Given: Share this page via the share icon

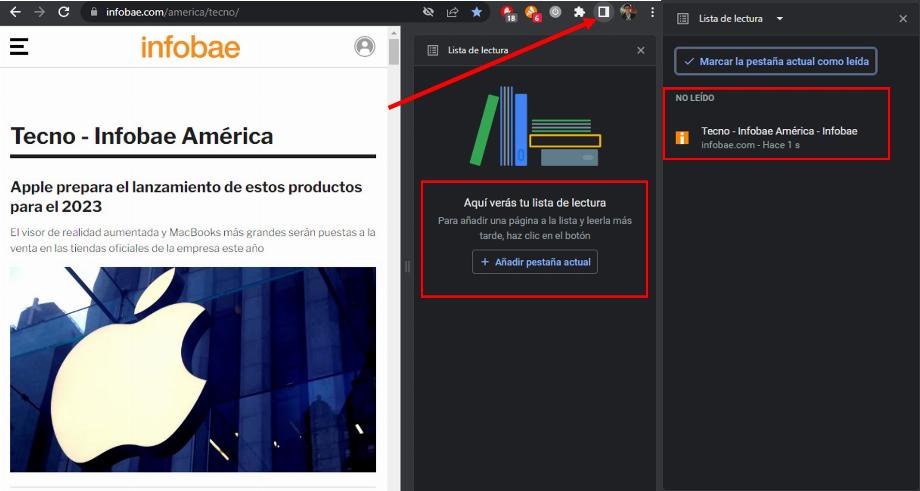Looking at the screenshot, I should click(x=452, y=12).
